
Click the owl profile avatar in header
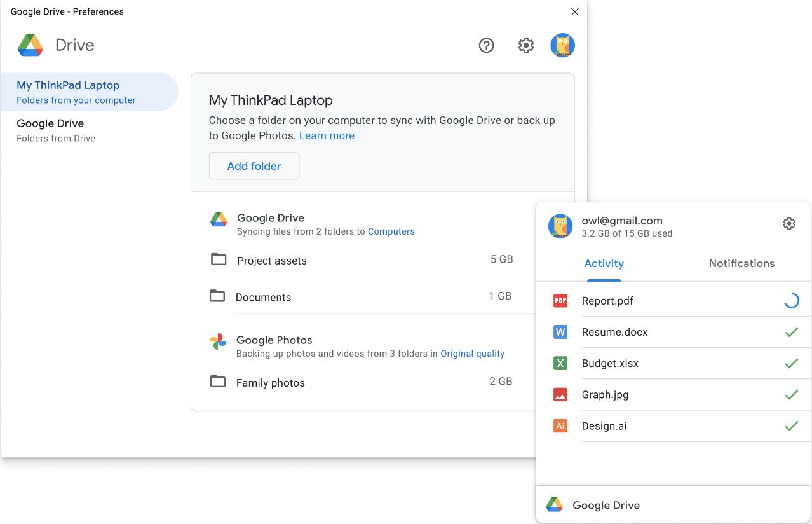(562, 45)
